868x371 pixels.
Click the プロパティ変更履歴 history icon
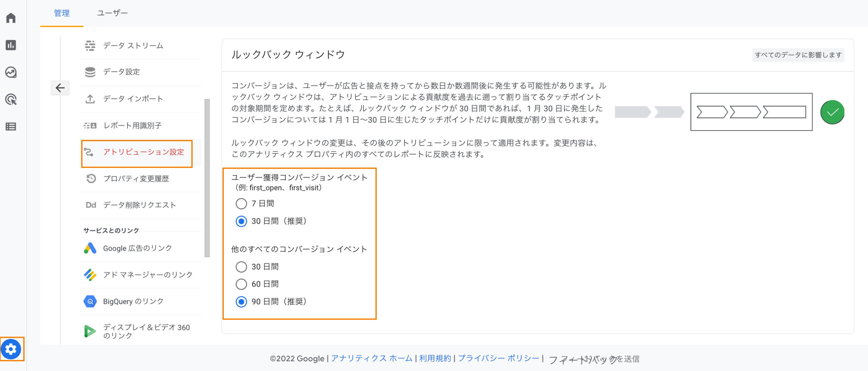coord(91,179)
